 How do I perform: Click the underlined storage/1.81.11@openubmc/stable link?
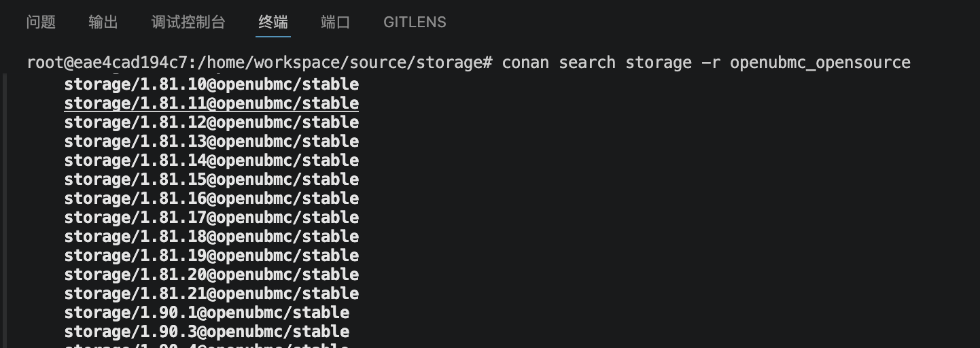coord(211,103)
